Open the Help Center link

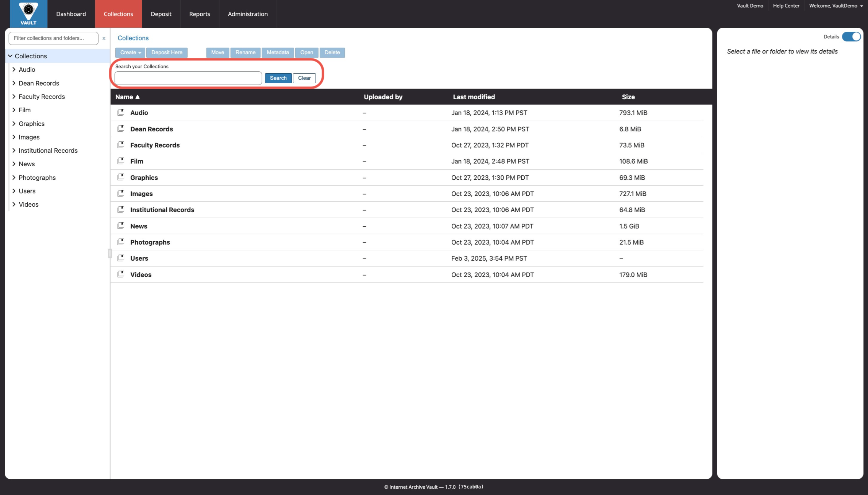(786, 6)
